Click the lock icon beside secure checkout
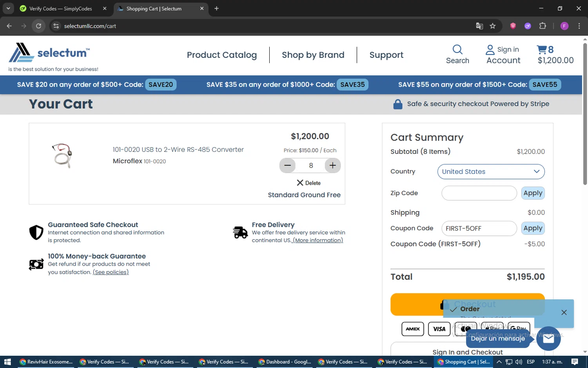588x368 pixels. [397, 104]
